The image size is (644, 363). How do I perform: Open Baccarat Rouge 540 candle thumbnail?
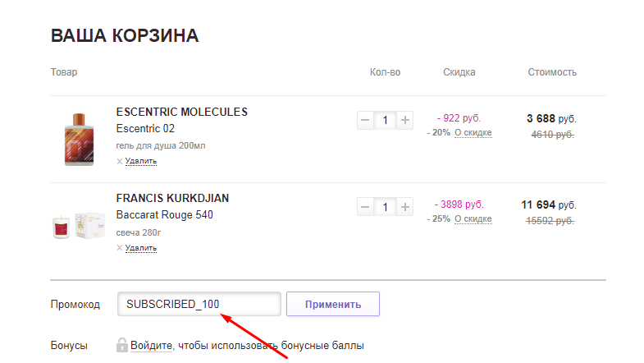(79, 225)
